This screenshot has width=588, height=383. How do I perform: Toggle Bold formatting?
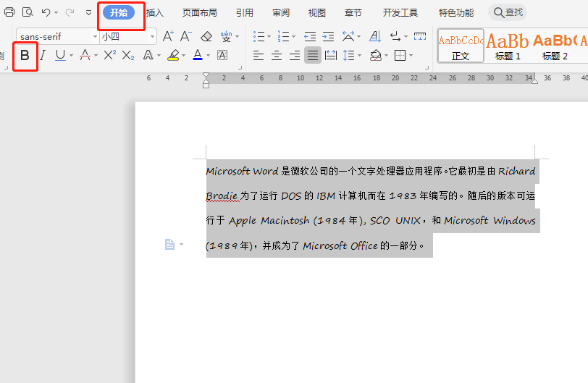pos(25,56)
